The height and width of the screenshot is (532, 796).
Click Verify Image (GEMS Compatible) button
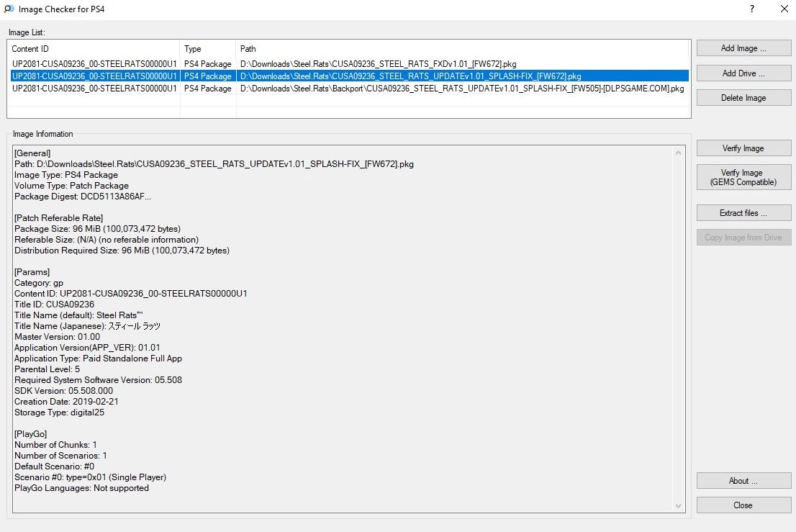click(x=743, y=177)
